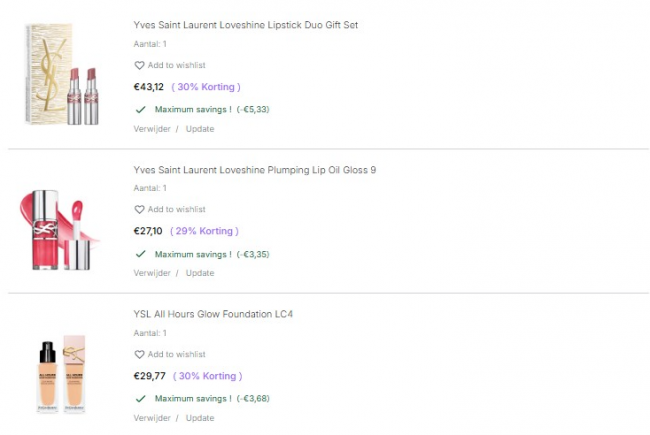
Task: Click the green checkmark beside the €3,35 savings
Action: (141, 254)
